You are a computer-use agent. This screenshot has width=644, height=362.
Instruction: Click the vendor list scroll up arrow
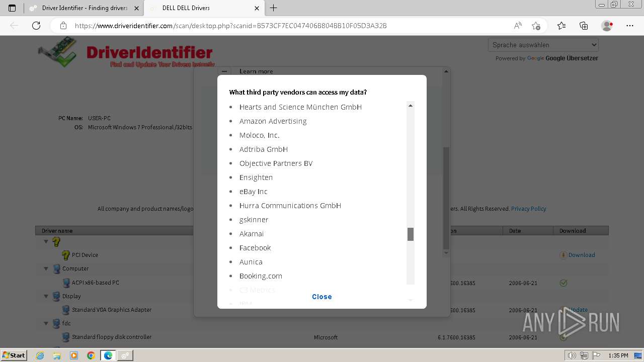tap(411, 106)
